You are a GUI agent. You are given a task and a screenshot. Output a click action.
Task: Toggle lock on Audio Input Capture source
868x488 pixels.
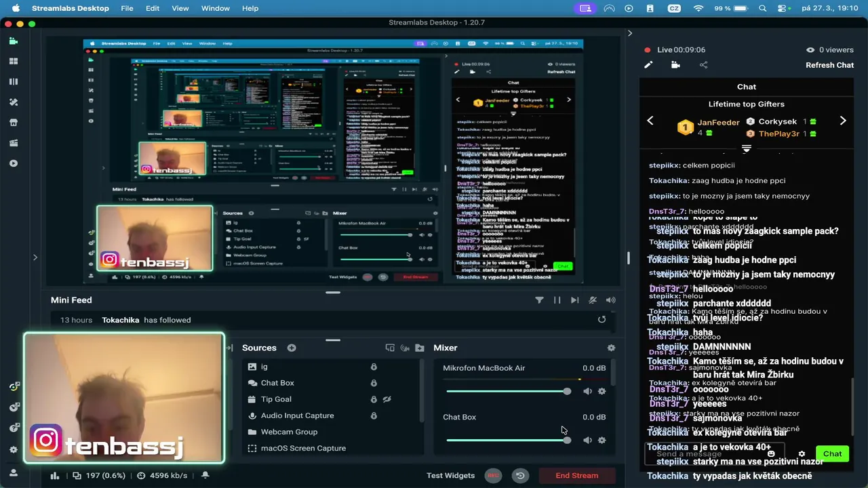pos(374,415)
